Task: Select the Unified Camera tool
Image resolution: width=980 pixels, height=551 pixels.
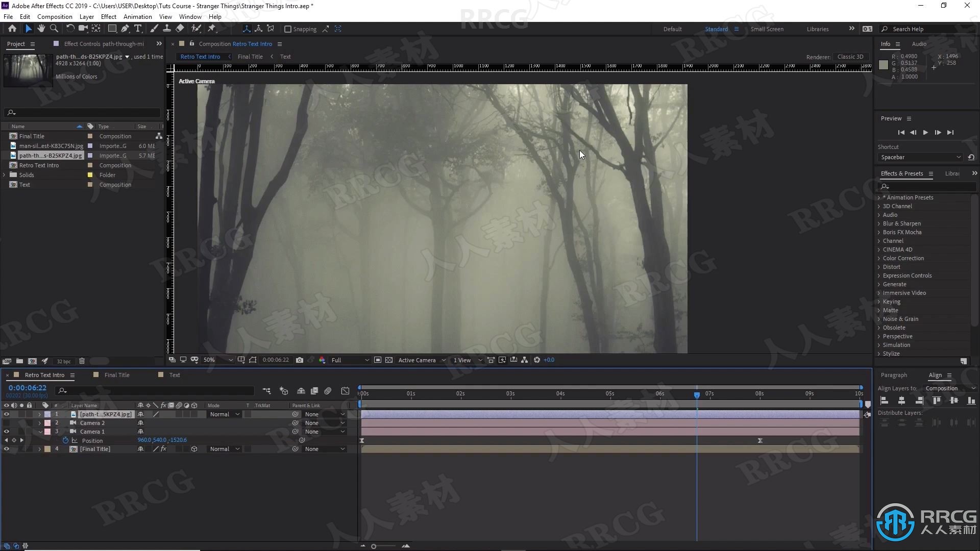Action: [x=83, y=29]
